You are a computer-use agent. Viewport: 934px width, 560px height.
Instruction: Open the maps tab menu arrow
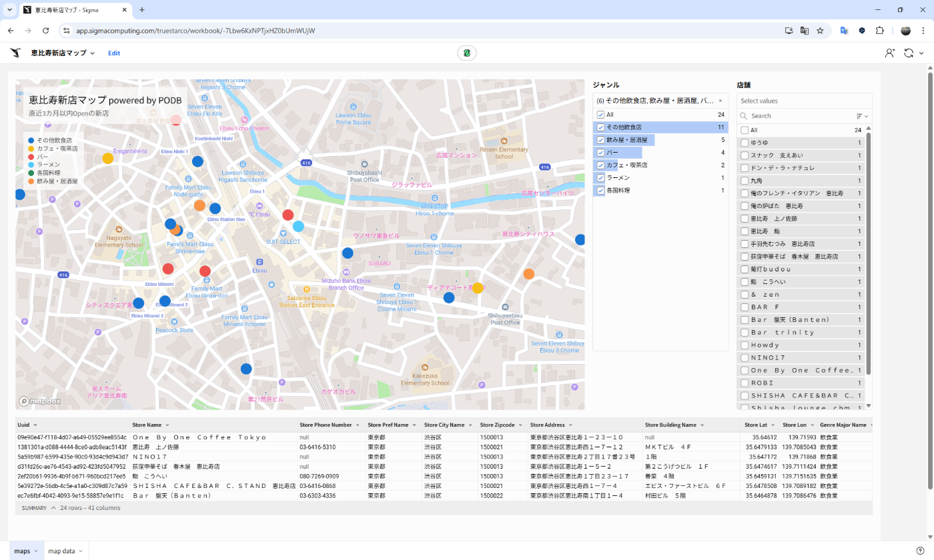pyautogui.click(x=36, y=551)
